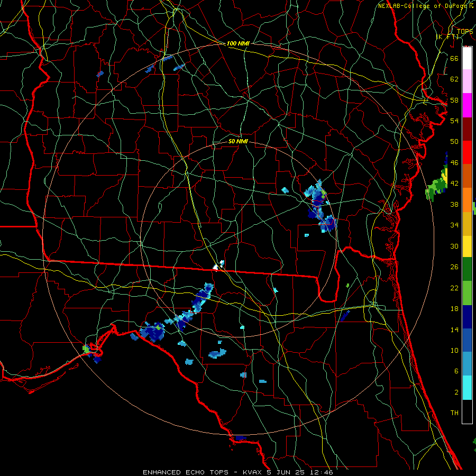This screenshot has width=476, height=476.
Task: Click the magenta legend swatch
Action: [467, 105]
